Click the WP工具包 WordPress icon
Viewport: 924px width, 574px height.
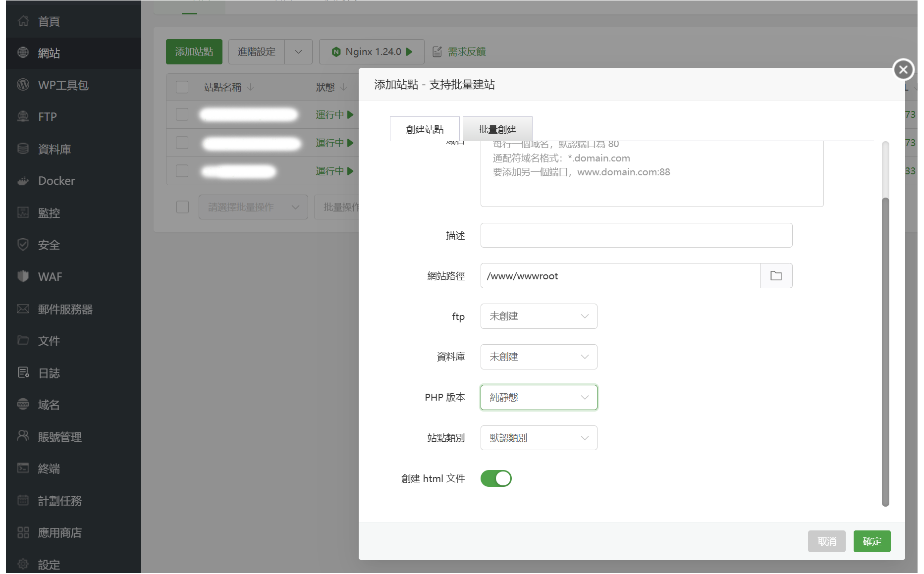(x=23, y=85)
